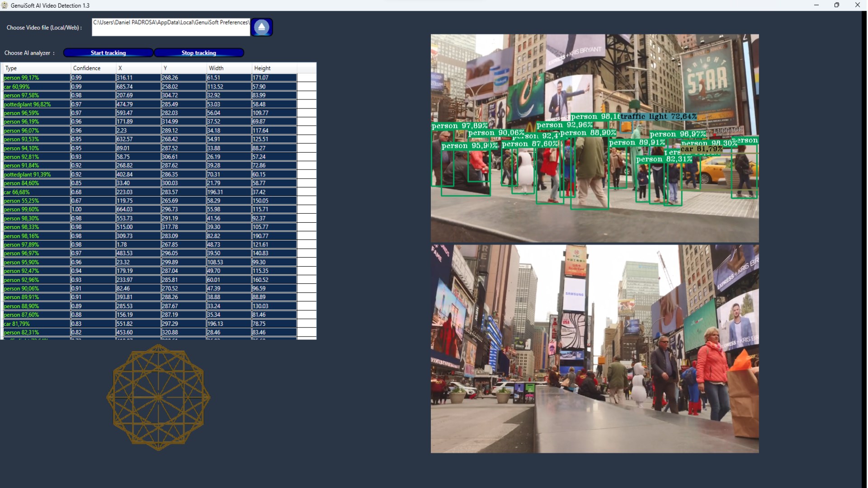Sort by the Confidence column header
This screenshot has width=868, height=488.
coord(93,68)
